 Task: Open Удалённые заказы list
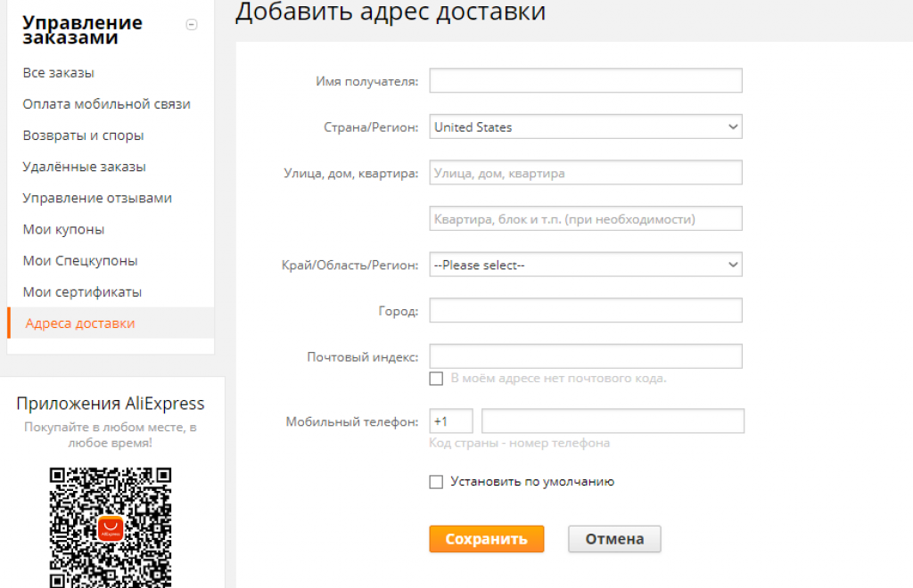click(x=85, y=167)
